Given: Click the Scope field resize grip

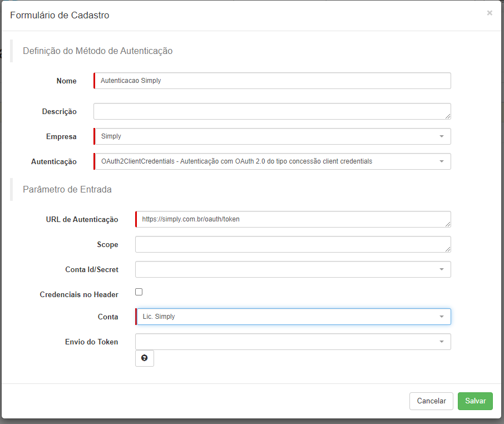Looking at the screenshot, I should click(448, 249).
